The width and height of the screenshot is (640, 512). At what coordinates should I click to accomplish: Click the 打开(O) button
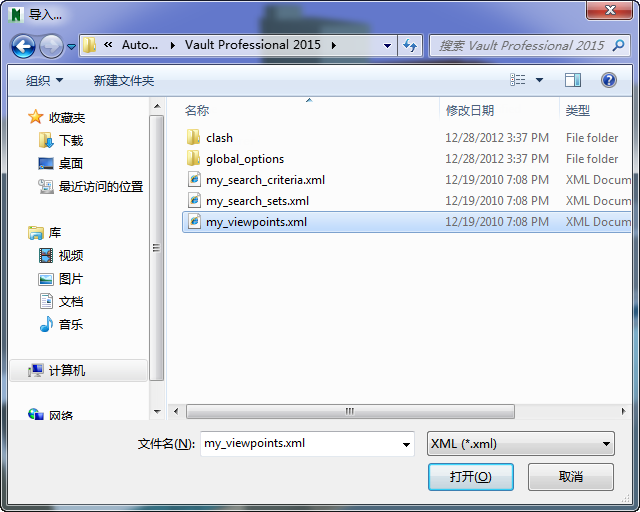pyautogui.click(x=471, y=477)
